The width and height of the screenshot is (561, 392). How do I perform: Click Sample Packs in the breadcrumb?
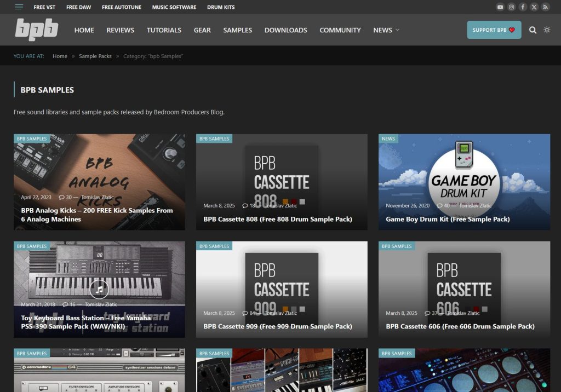[95, 56]
